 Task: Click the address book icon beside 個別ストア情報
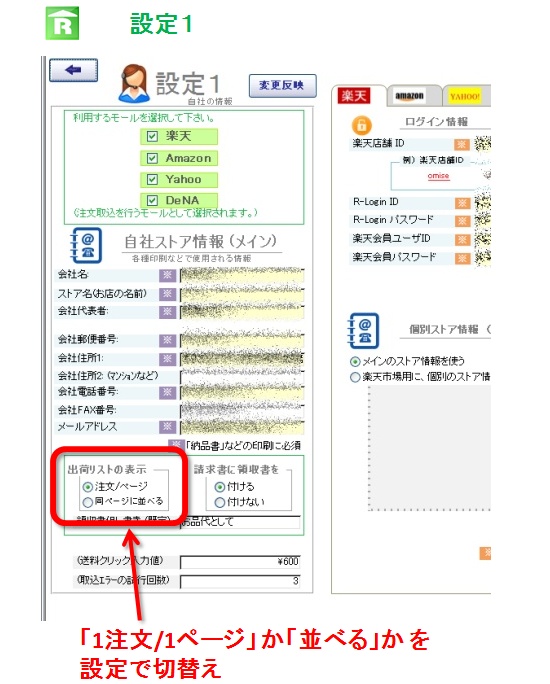coord(363,330)
